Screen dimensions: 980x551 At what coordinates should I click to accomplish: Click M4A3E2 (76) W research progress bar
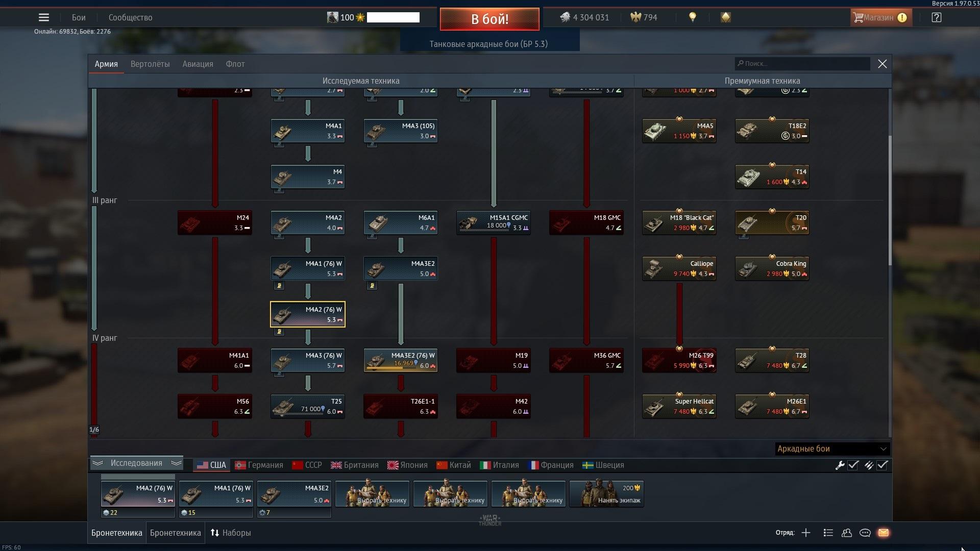[x=391, y=368]
